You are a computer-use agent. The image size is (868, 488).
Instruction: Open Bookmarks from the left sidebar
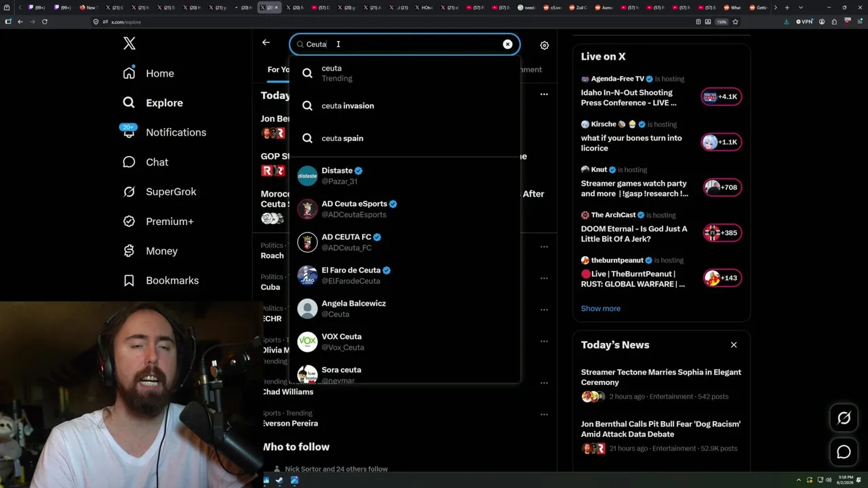point(161,281)
